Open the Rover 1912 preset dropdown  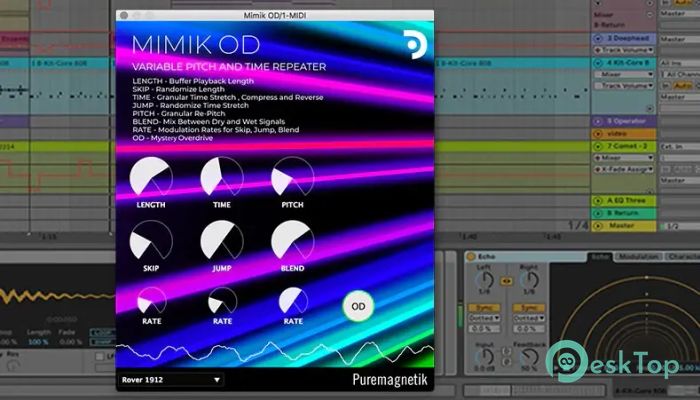click(171, 380)
